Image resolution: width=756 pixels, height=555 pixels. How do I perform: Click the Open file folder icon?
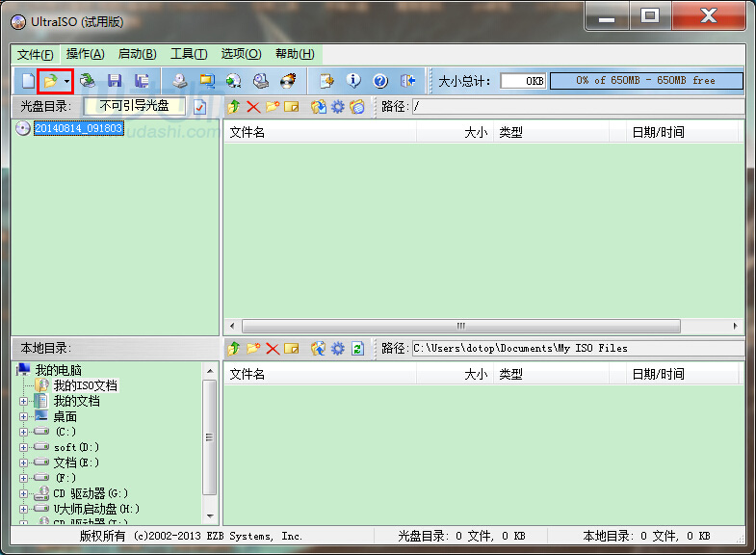(x=50, y=81)
